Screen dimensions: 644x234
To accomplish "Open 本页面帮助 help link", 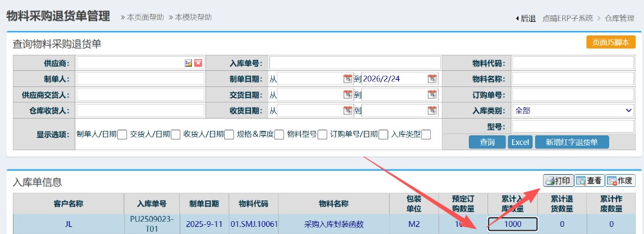I will tap(142, 17).
